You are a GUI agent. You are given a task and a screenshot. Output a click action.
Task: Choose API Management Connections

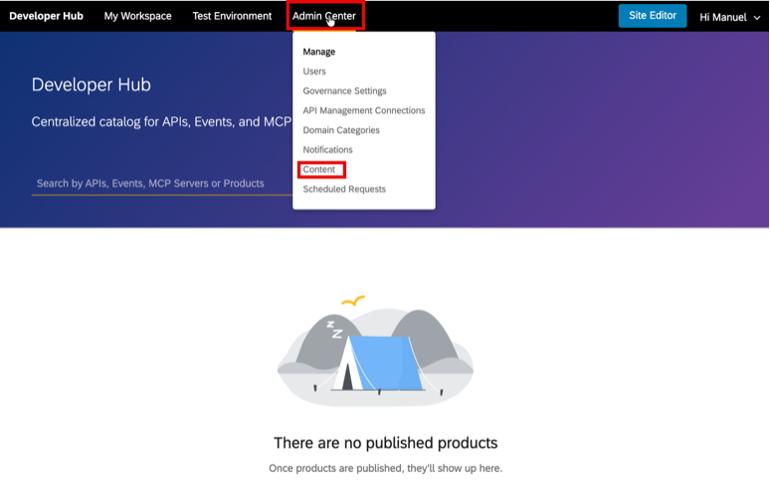coord(364,110)
